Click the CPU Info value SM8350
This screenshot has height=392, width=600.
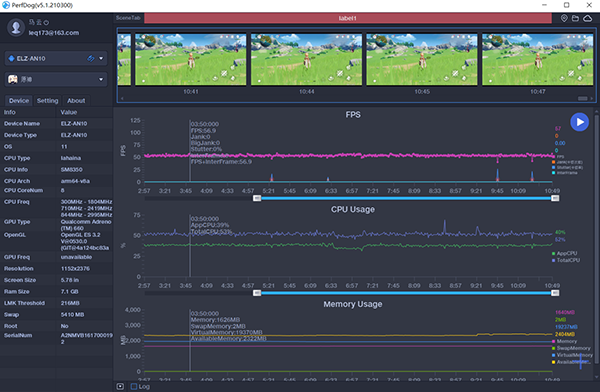[x=72, y=170]
